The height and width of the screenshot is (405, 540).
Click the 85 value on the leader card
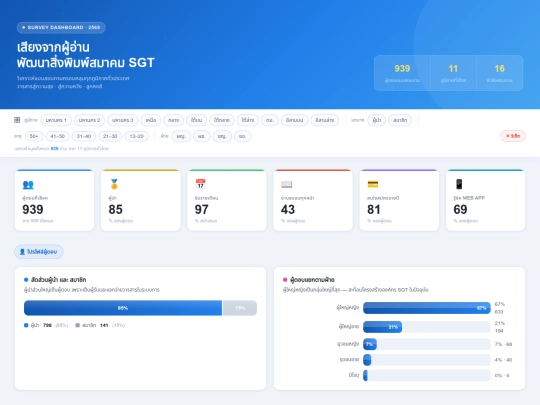(115, 209)
